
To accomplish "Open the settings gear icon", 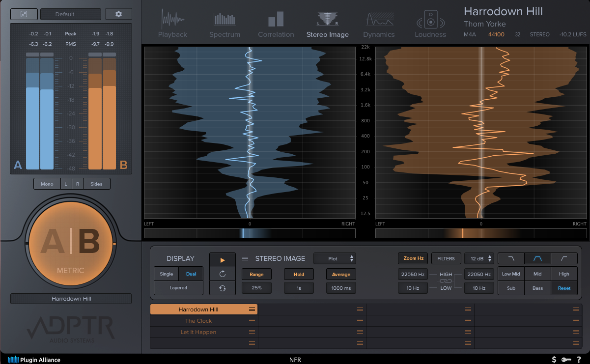I will click(118, 14).
